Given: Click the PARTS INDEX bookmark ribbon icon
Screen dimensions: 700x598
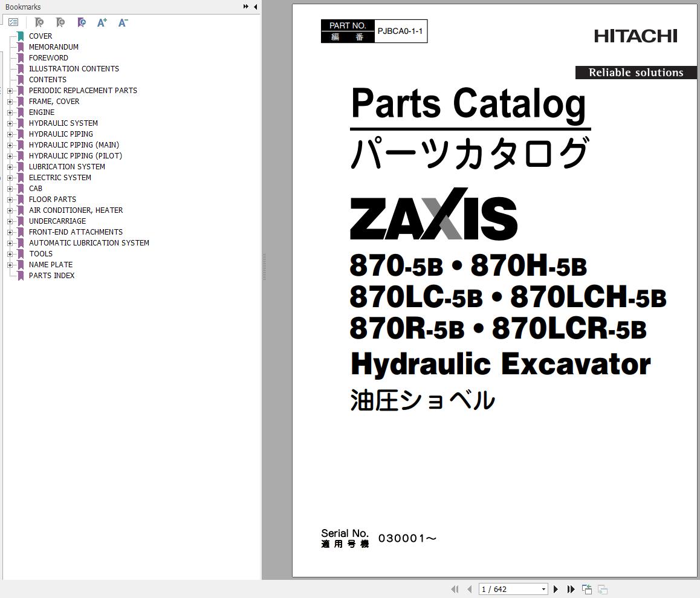Looking at the screenshot, I should point(21,276).
